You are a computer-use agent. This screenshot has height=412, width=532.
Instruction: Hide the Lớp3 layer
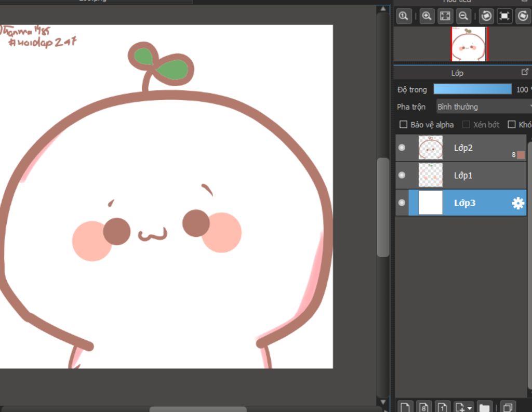[x=402, y=203]
